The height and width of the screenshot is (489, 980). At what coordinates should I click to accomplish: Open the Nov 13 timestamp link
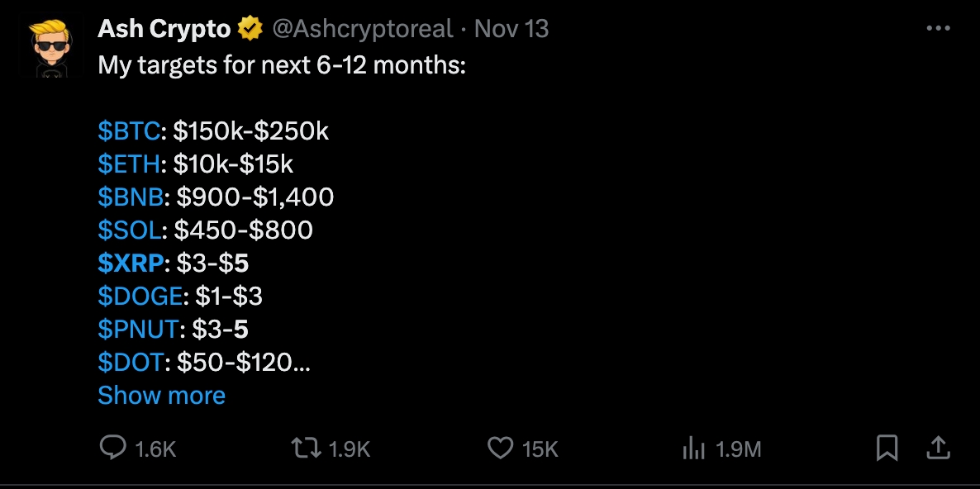point(510,28)
